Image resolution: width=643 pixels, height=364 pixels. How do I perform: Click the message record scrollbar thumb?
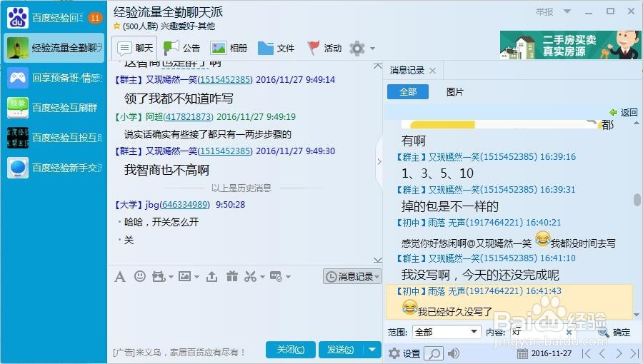[637, 199]
